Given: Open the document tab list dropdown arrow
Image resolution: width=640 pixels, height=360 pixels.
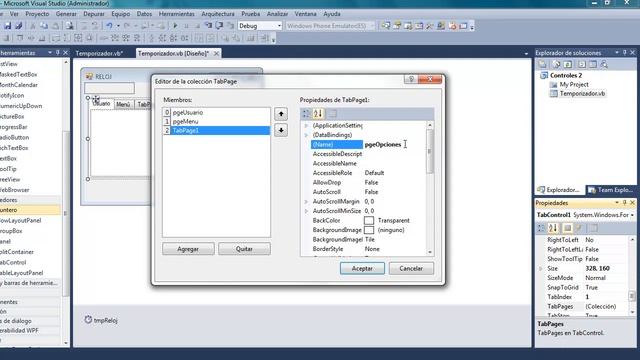Looking at the screenshot, I should (x=526, y=54).
